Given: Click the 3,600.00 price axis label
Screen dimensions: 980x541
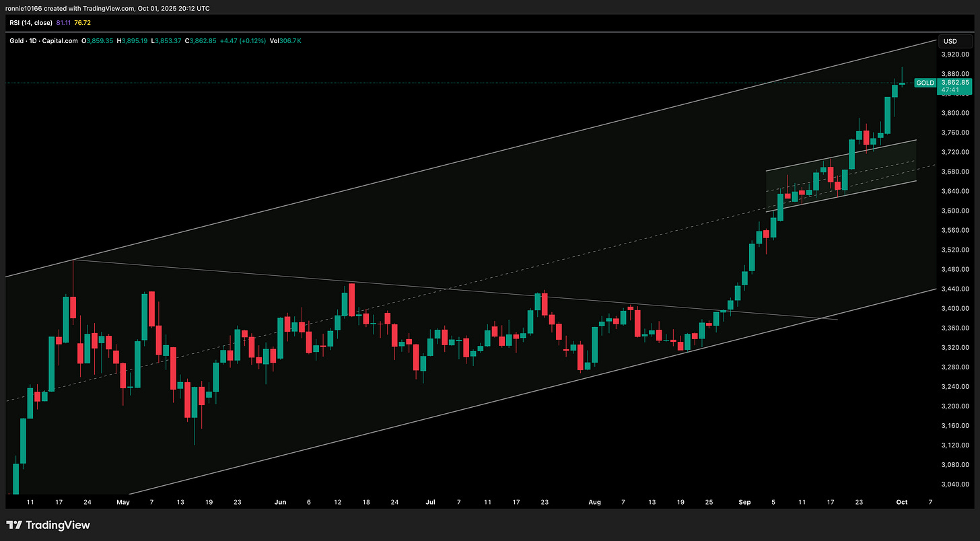Looking at the screenshot, I should click(955, 211).
